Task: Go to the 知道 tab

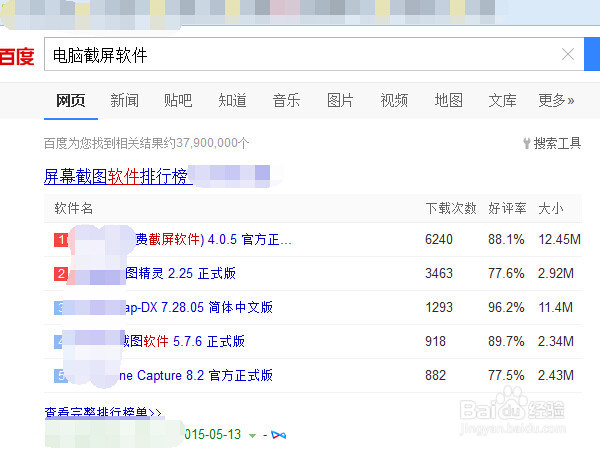Action: click(x=232, y=101)
